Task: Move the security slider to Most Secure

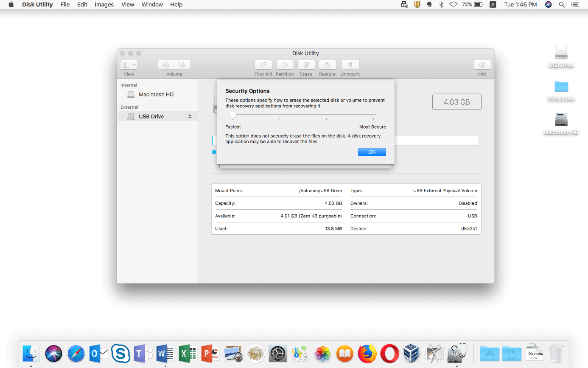Action: [x=375, y=115]
